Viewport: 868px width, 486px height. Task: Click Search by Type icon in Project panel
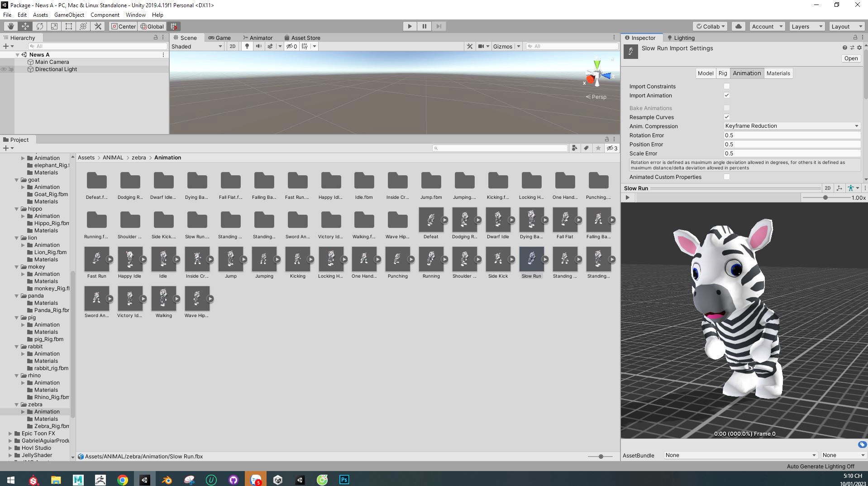(x=574, y=148)
